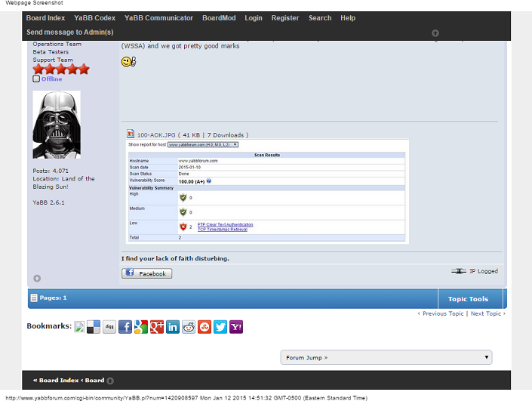The height and width of the screenshot is (401, 532).
Task: Click the YaBB 2.6.1 text
Action: click(x=48, y=202)
